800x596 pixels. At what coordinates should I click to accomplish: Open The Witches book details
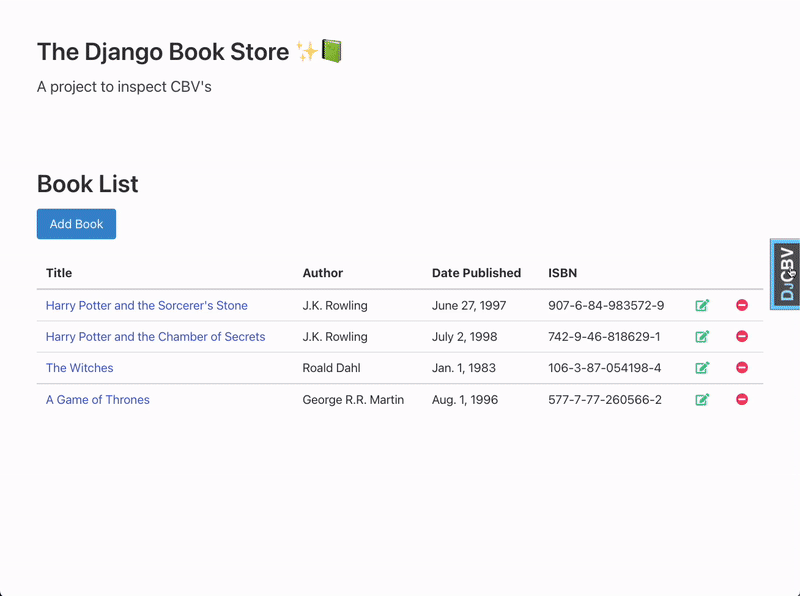tap(79, 368)
